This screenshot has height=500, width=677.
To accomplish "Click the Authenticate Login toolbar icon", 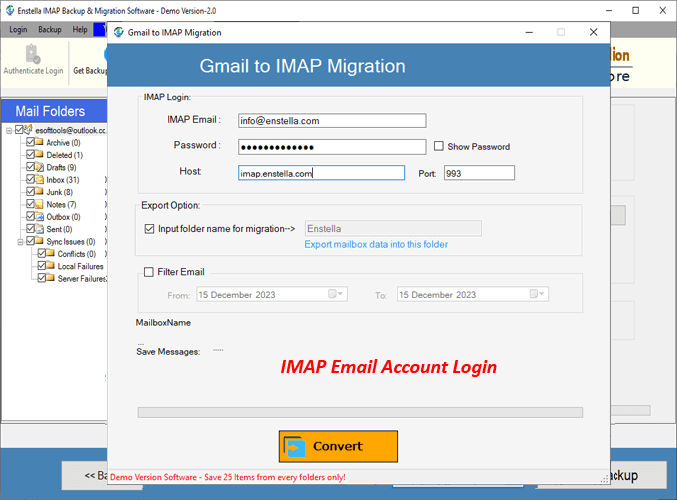I will click(32, 54).
